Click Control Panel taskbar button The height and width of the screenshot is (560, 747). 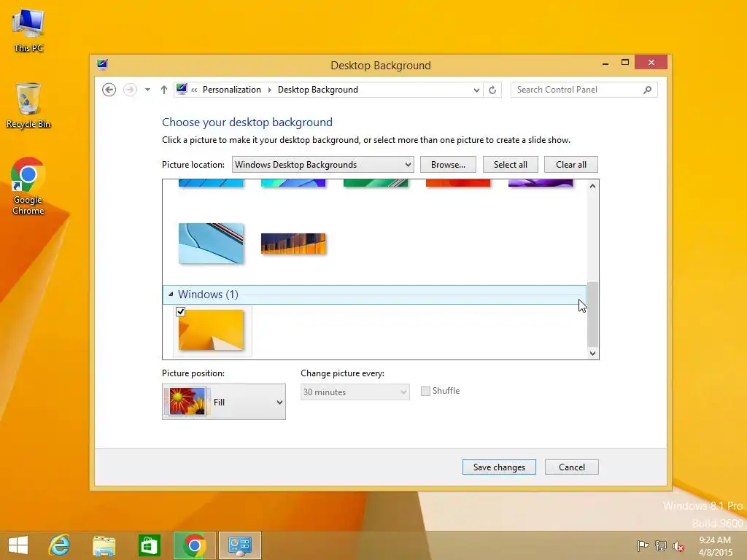(239, 545)
